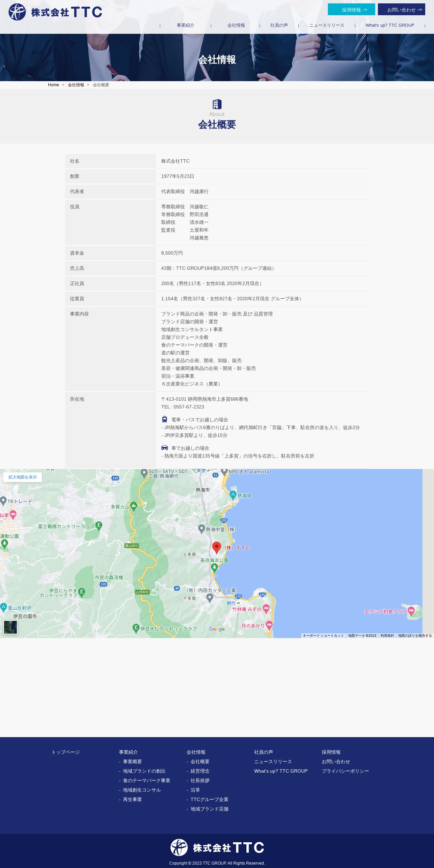Open 沿革 footer link
Viewport: 434px width, 868px height.
[195, 790]
